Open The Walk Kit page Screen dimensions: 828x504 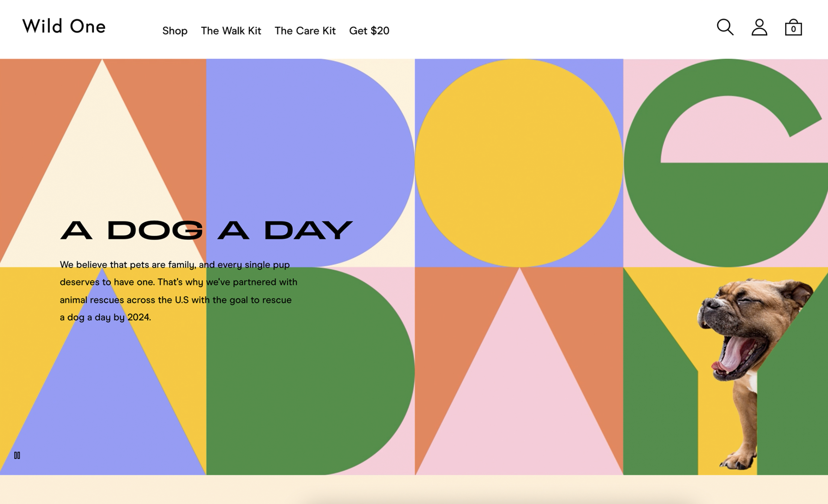pyautogui.click(x=231, y=31)
